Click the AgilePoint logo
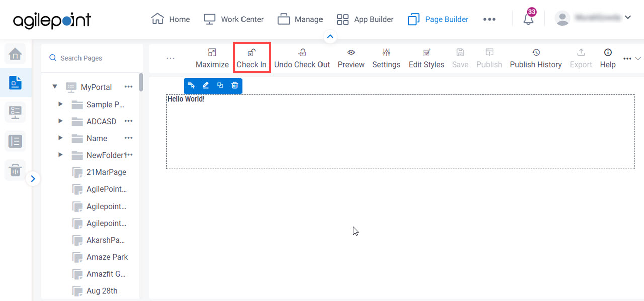The image size is (644, 301). pos(52,20)
